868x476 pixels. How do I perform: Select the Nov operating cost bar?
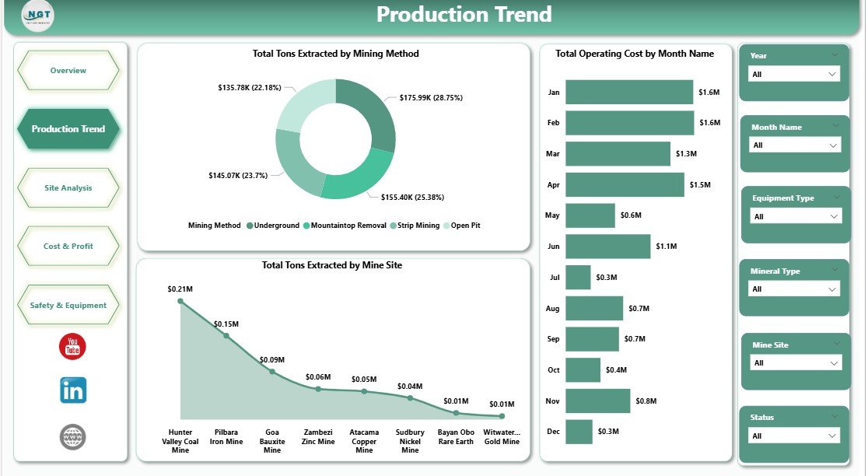597,401
